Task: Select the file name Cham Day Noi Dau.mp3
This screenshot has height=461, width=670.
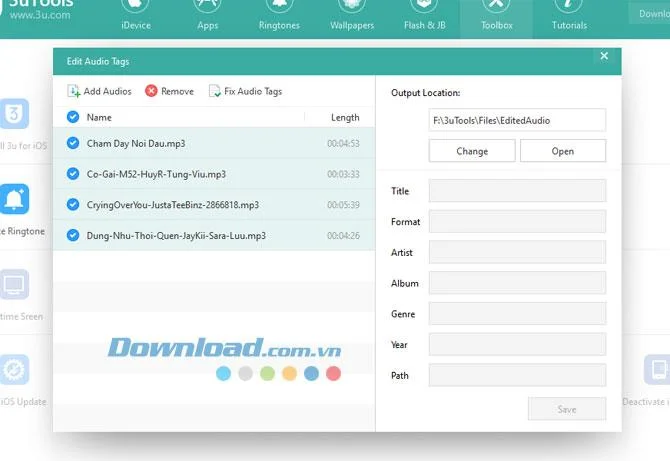Action: (x=136, y=144)
